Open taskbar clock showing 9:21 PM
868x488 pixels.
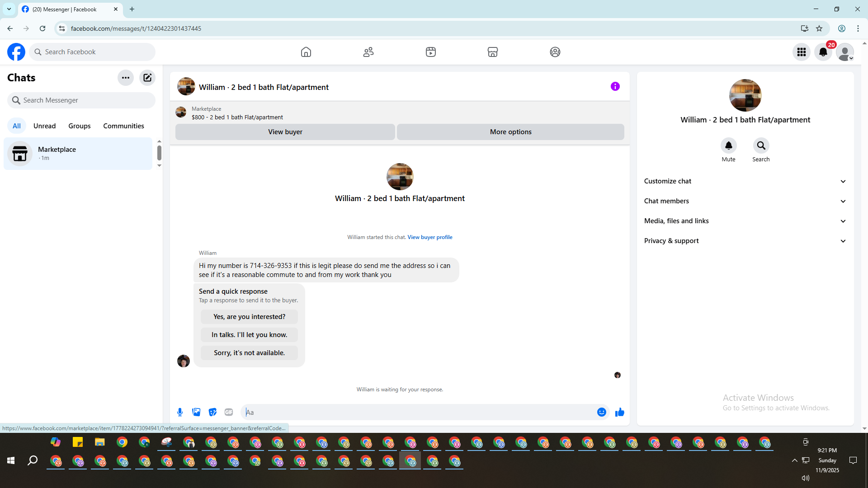(827, 460)
